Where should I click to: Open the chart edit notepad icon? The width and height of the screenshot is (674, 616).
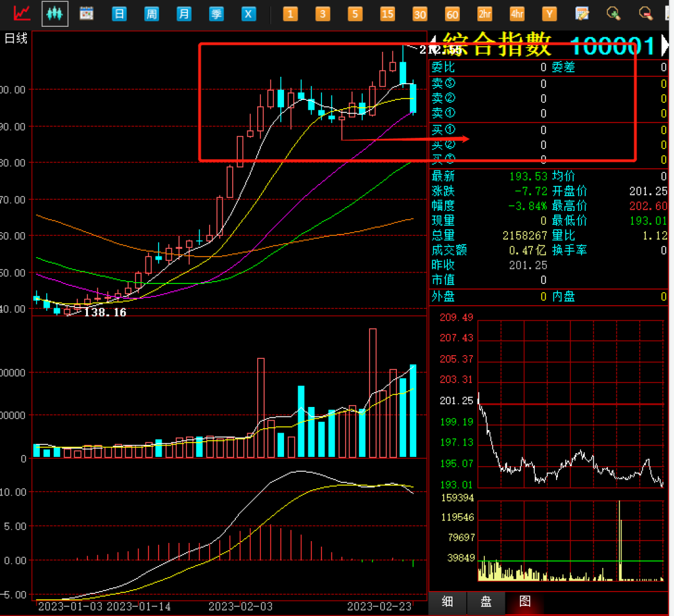pos(582,13)
